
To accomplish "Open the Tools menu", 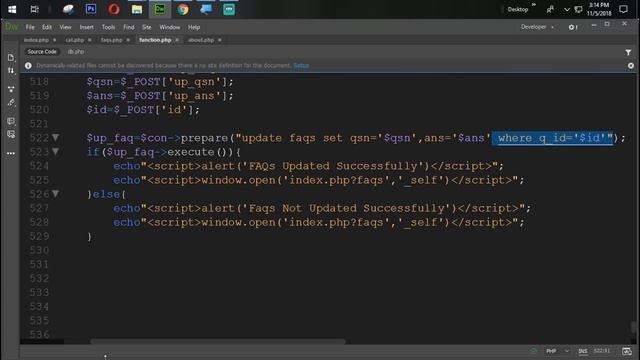I will (108, 27).
